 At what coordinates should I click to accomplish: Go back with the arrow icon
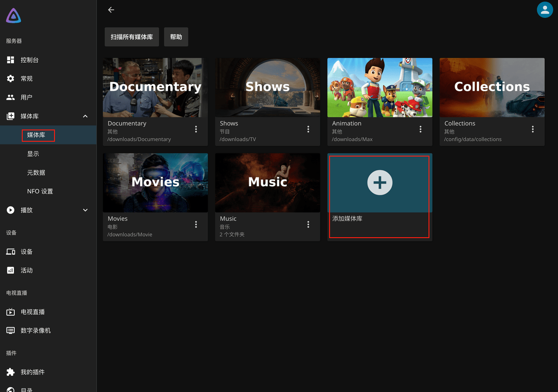tap(111, 10)
